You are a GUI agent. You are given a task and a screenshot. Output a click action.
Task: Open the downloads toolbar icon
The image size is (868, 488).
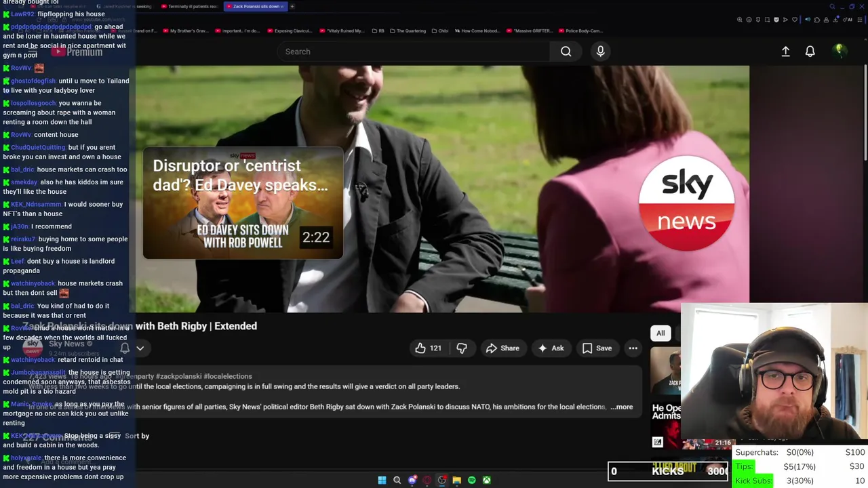coord(835,20)
